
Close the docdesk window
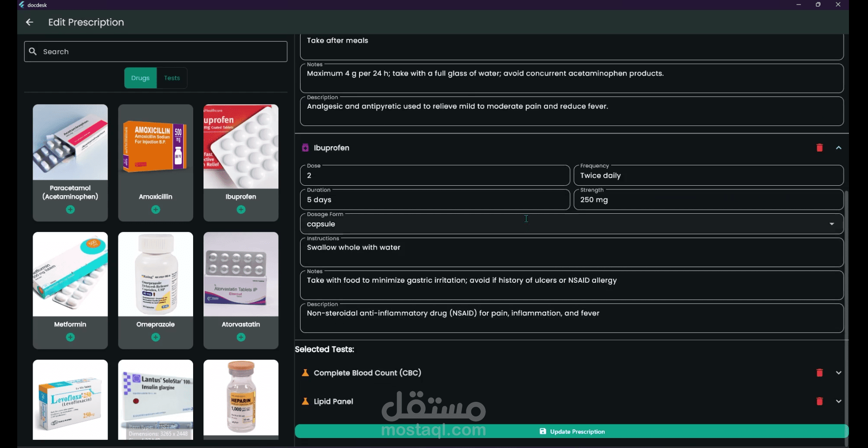coord(838,5)
